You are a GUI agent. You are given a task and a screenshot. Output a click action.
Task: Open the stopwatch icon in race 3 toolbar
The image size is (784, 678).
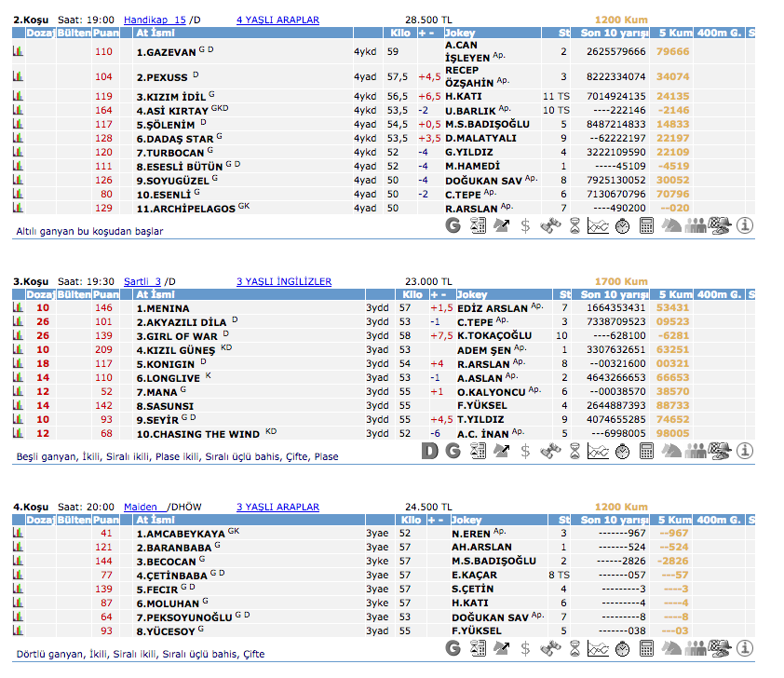coord(623,451)
